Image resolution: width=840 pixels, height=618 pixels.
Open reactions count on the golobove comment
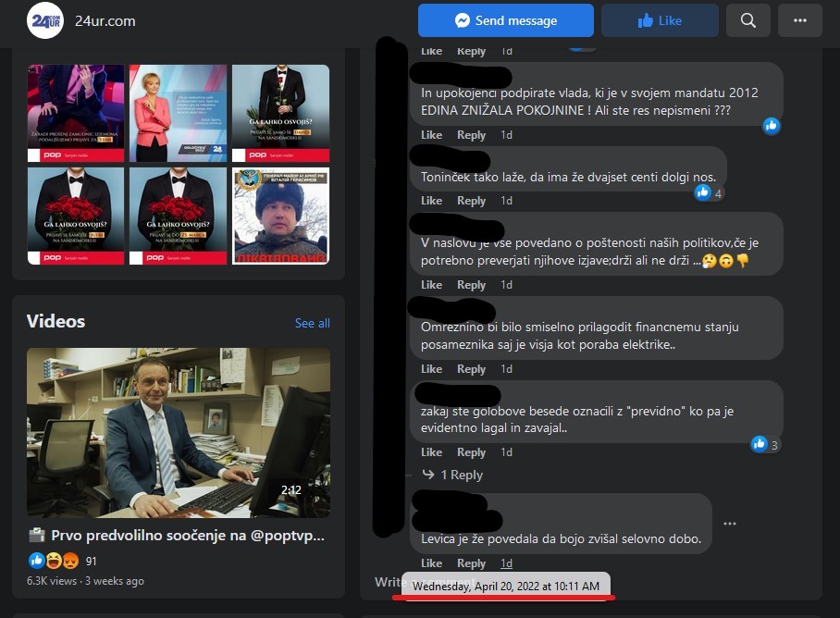(766, 444)
